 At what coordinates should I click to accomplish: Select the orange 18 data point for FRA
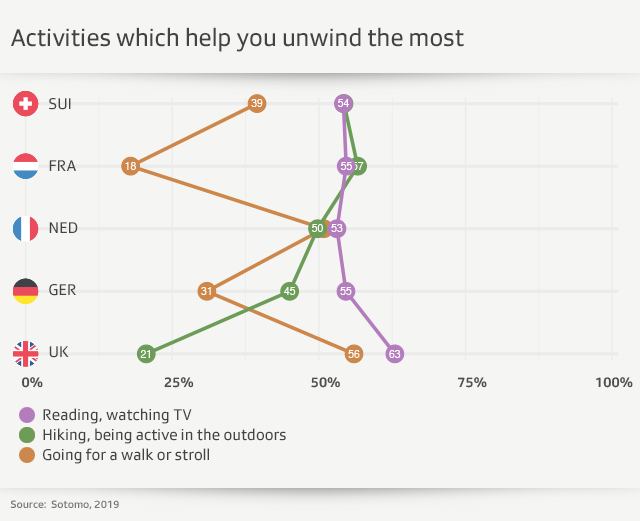(131, 166)
